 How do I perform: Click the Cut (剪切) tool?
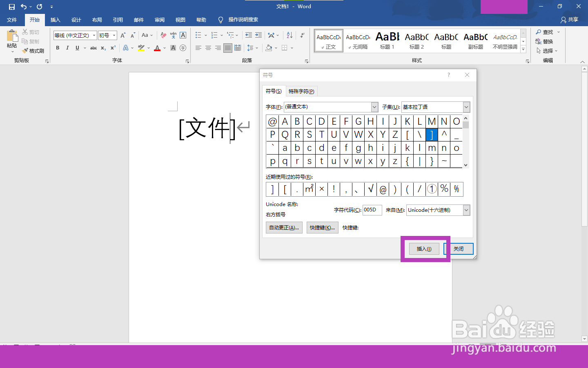31,32
